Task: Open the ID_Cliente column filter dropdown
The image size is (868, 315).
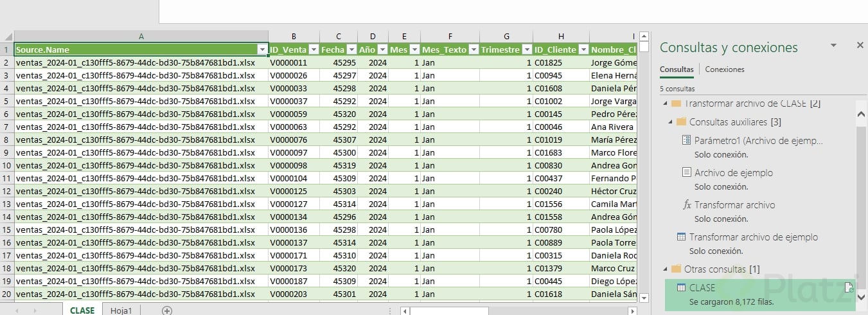Action: point(583,50)
